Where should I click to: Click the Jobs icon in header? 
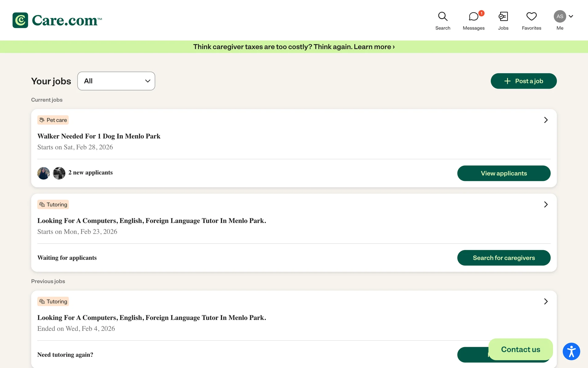pos(503,17)
